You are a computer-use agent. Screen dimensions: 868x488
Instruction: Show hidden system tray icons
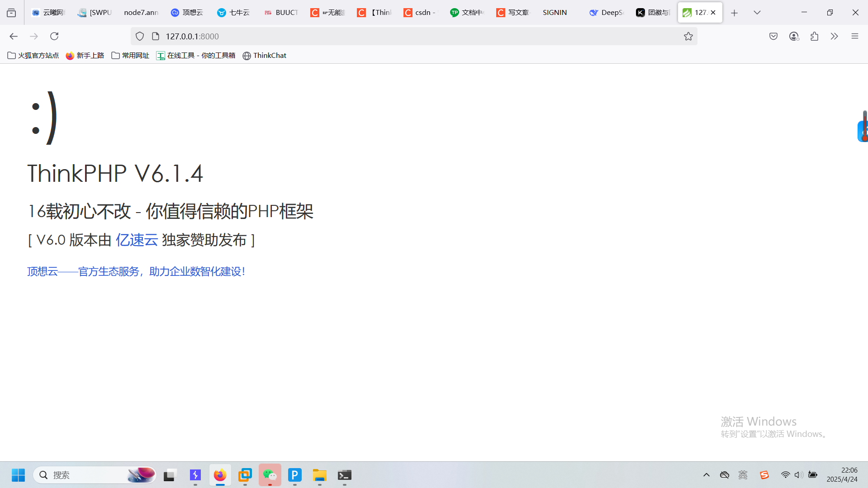[x=706, y=475]
